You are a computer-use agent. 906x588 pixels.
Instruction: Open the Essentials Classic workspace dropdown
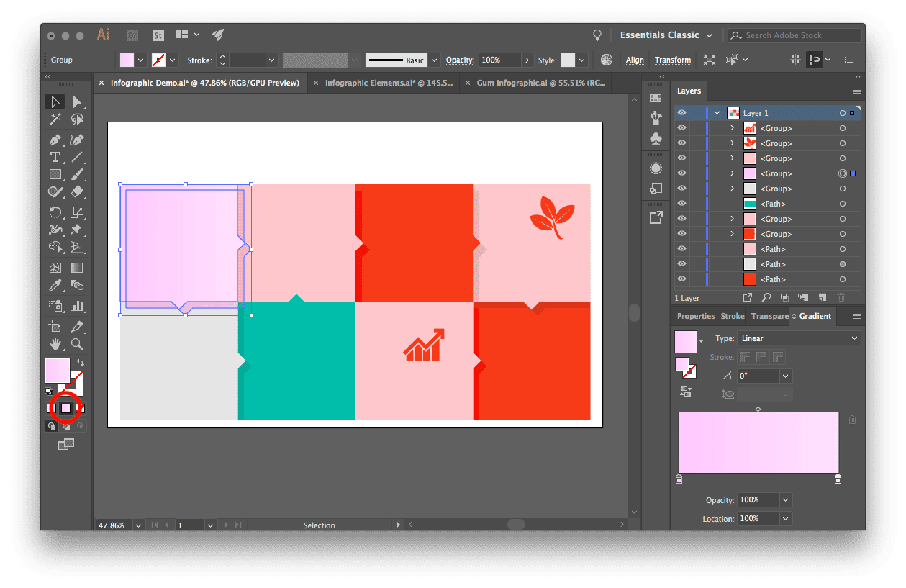[666, 35]
